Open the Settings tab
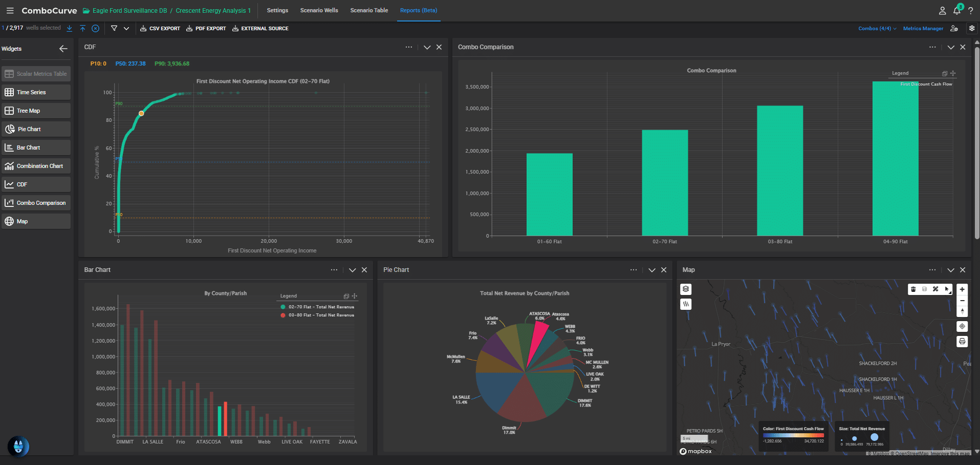 (277, 10)
